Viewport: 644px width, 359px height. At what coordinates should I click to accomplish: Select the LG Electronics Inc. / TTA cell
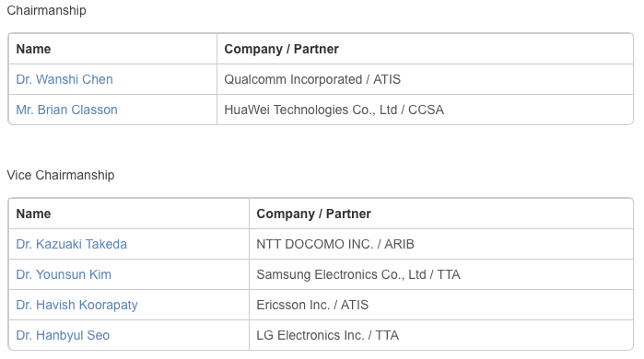(441, 335)
